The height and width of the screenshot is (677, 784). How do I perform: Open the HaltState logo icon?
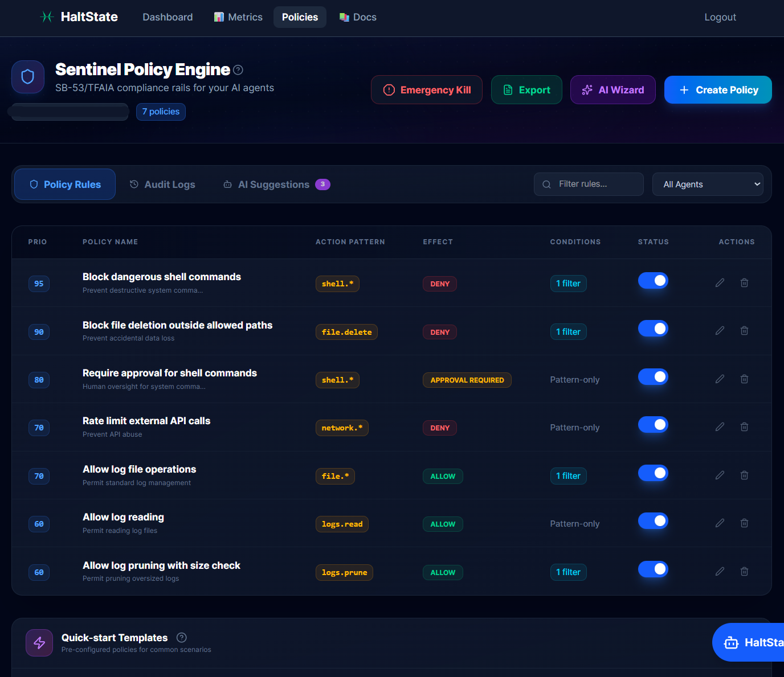coord(46,17)
